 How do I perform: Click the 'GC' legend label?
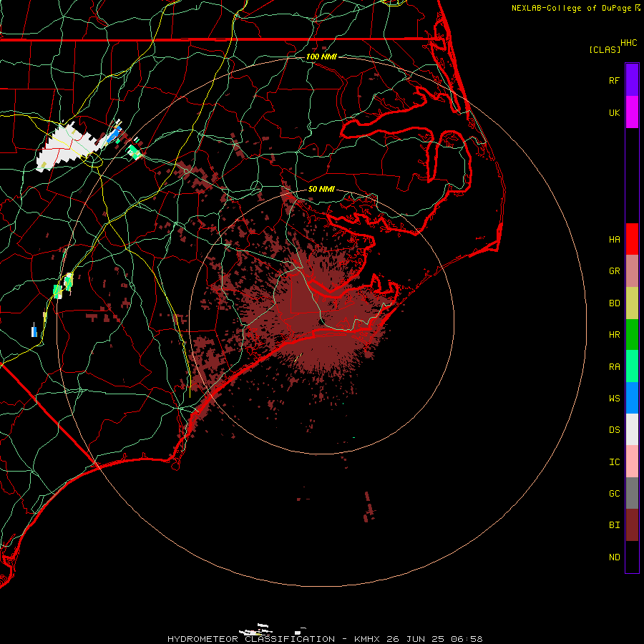[614, 493]
